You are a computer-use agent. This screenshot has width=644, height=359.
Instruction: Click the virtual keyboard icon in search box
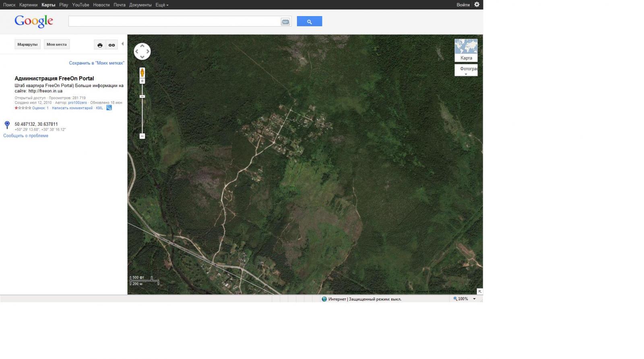[x=285, y=22]
